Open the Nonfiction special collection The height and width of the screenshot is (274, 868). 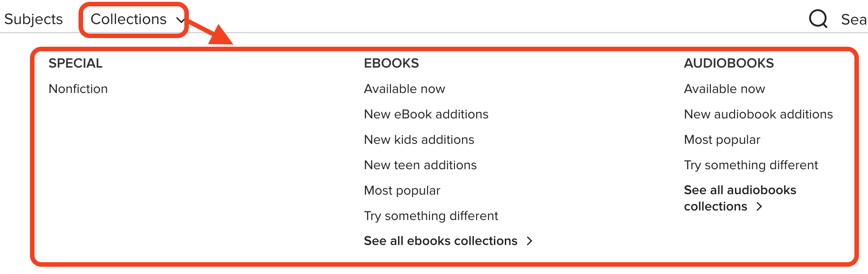click(x=78, y=89)
